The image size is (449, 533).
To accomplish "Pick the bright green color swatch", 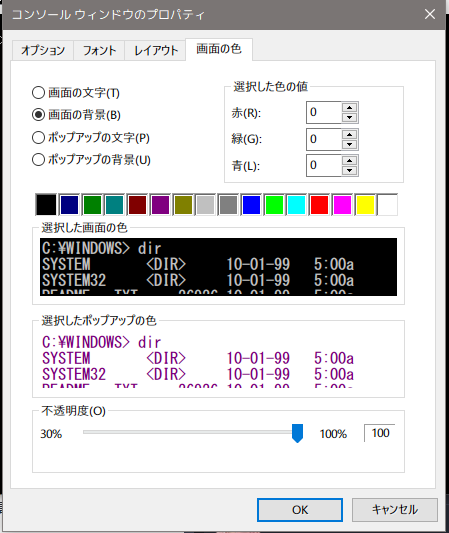I will (x=274, y=205).
